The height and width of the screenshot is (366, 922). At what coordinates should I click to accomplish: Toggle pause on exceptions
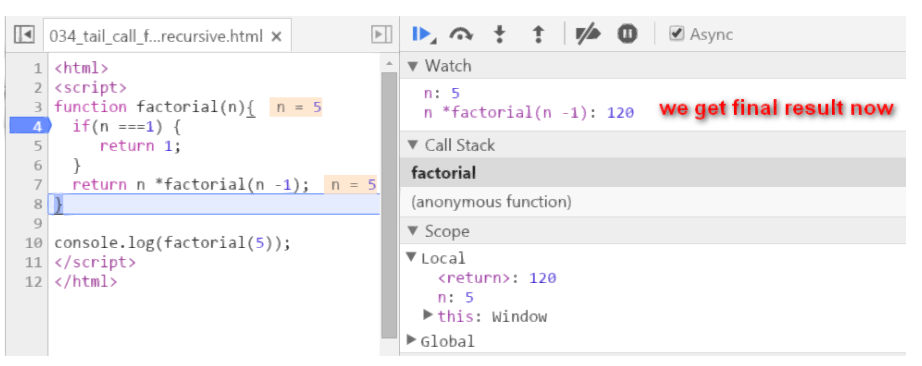[627, 34]
